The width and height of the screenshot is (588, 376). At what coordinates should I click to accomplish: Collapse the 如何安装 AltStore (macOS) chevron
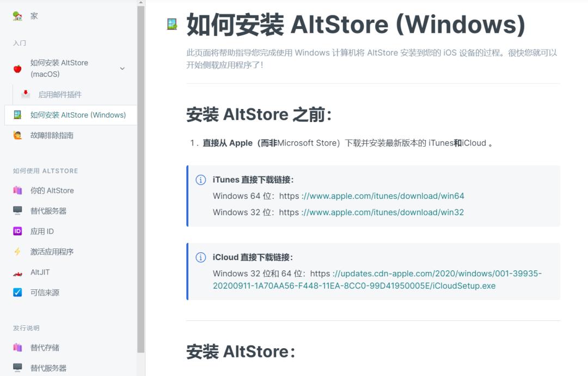click(122, 69)
